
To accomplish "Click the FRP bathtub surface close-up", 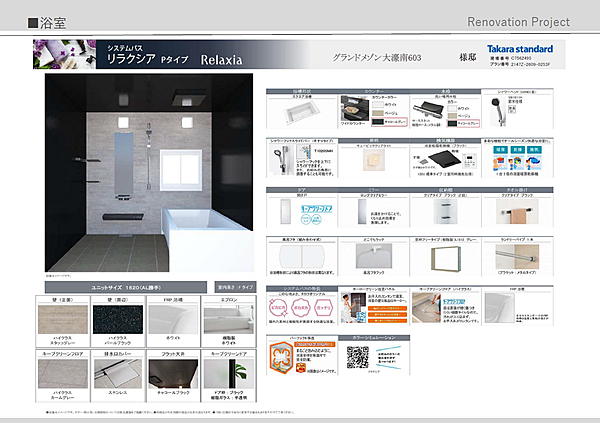I will pyautogui.click(x=499, y=308).
